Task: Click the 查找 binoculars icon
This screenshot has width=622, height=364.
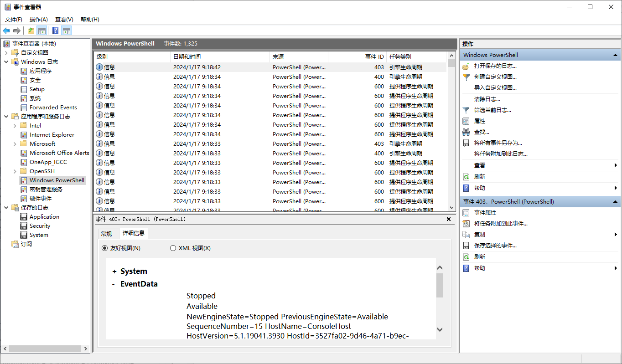Action: click(x=466, y=132)
